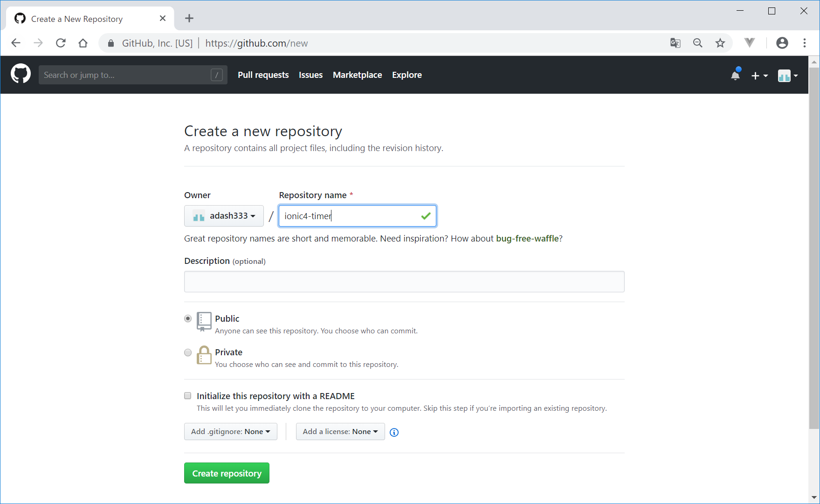Click the license info icon
This screenshot has height=504, width=820.
(394, 432)
